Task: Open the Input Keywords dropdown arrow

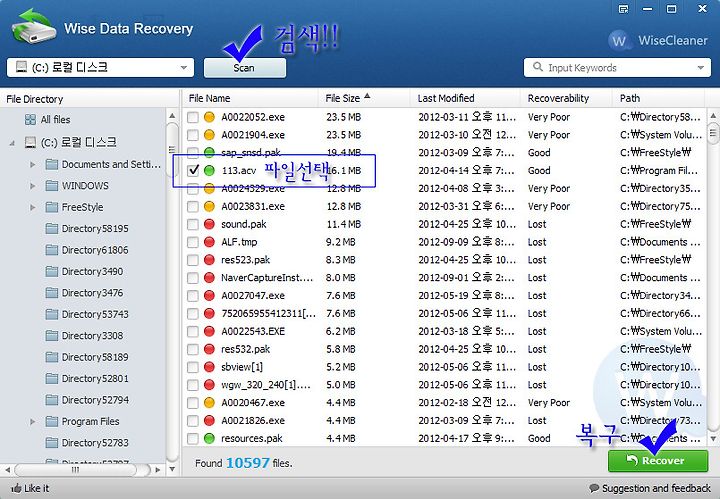Action: click(701, 67)
